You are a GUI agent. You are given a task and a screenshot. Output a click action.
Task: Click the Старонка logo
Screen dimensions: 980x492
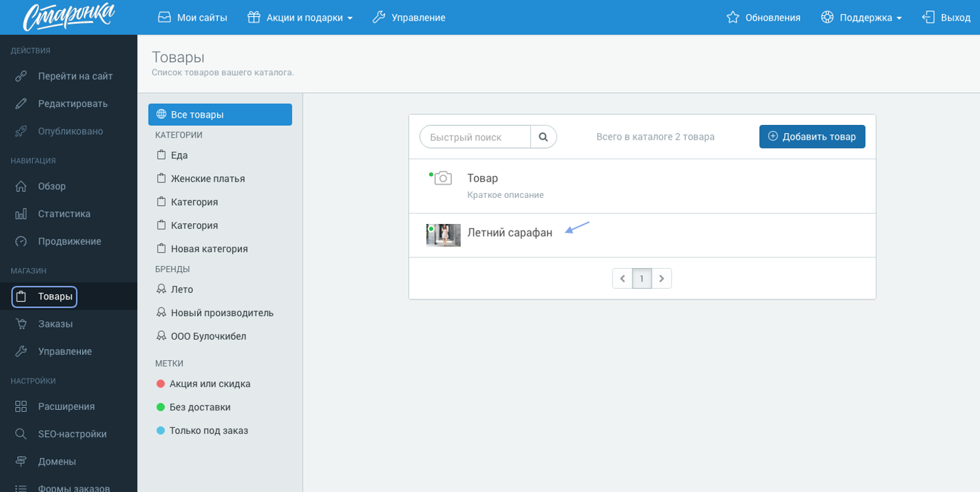(x=69, y=17)
